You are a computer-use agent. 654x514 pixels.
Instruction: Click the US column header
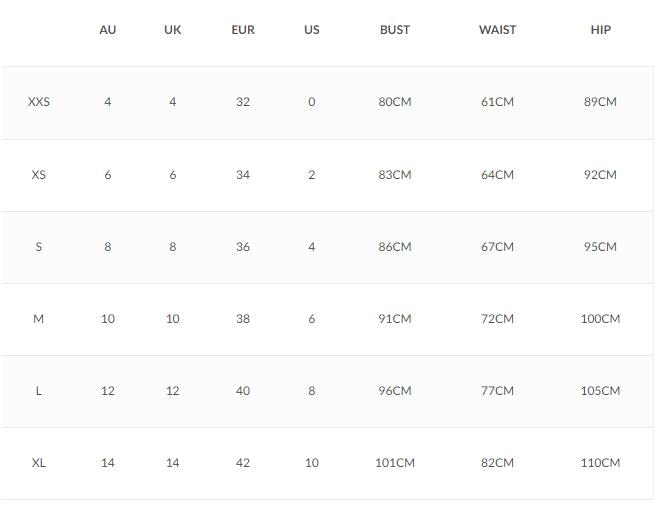312,30
